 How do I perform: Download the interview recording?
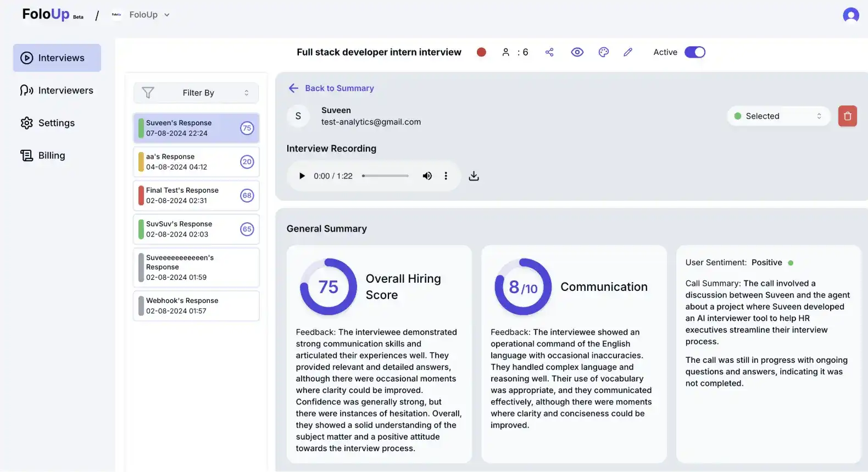[x=474, y=176]
